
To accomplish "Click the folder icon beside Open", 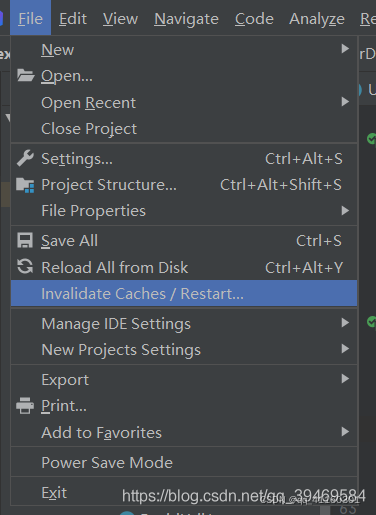I will click(x=25, y=76).
